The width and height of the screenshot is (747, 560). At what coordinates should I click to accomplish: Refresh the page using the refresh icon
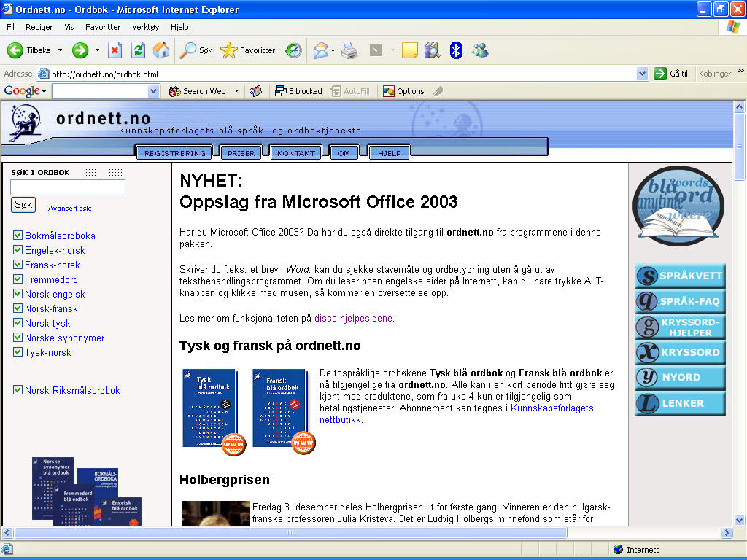click(138, 50)
